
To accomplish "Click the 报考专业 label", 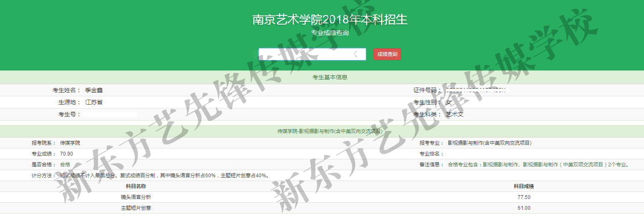I will [432, 143].
